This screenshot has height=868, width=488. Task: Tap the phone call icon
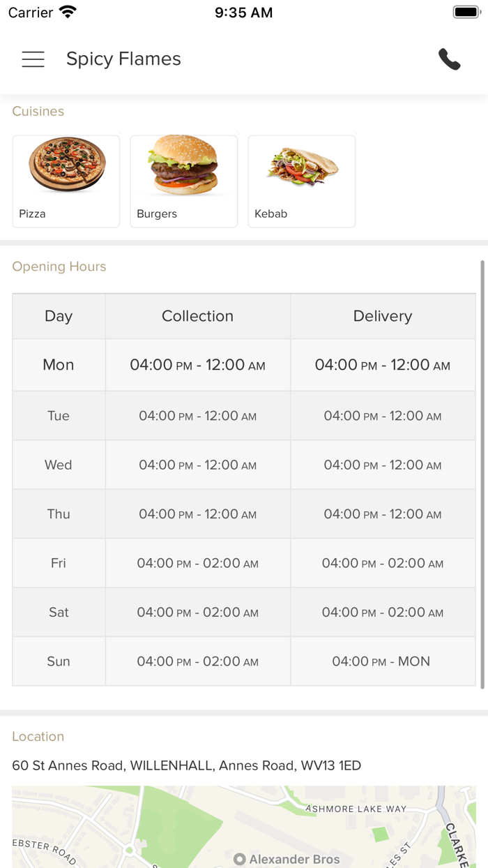(x=450, y=59)
